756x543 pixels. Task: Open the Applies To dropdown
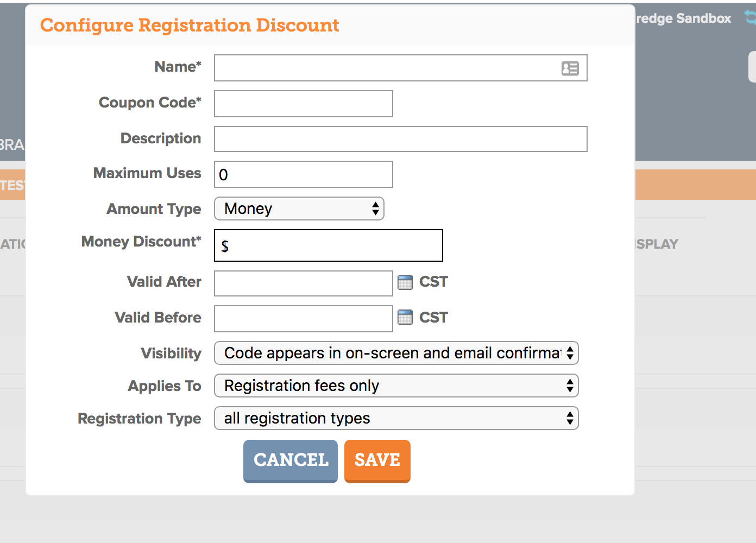396,386
